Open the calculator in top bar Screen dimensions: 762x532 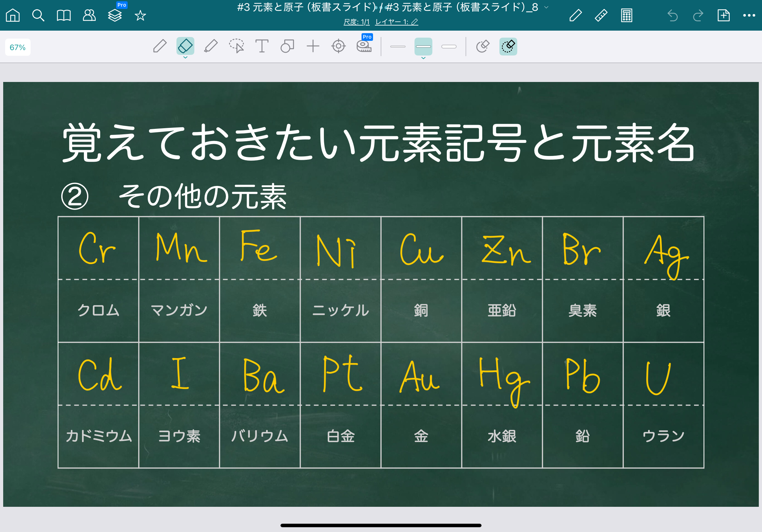(x=626, y=15)
